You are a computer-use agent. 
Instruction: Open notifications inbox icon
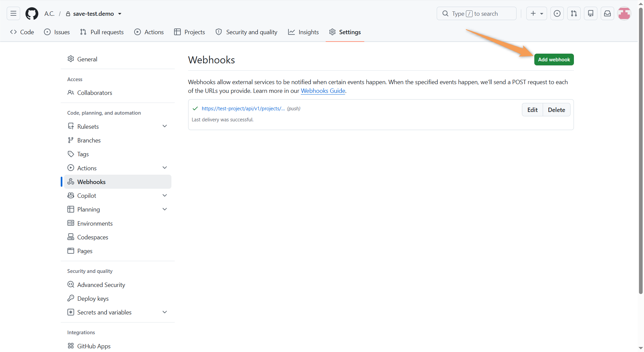(x=607, y=13)
